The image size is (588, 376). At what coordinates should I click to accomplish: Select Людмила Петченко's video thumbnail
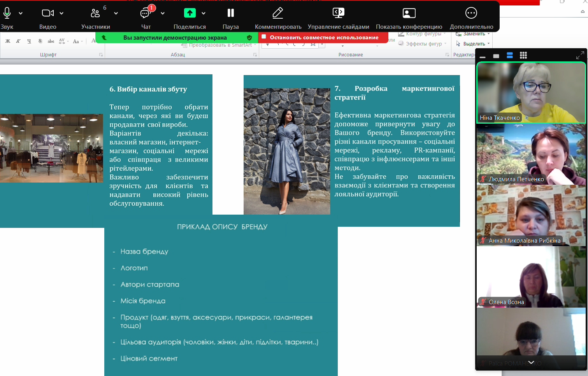(531, 154)
